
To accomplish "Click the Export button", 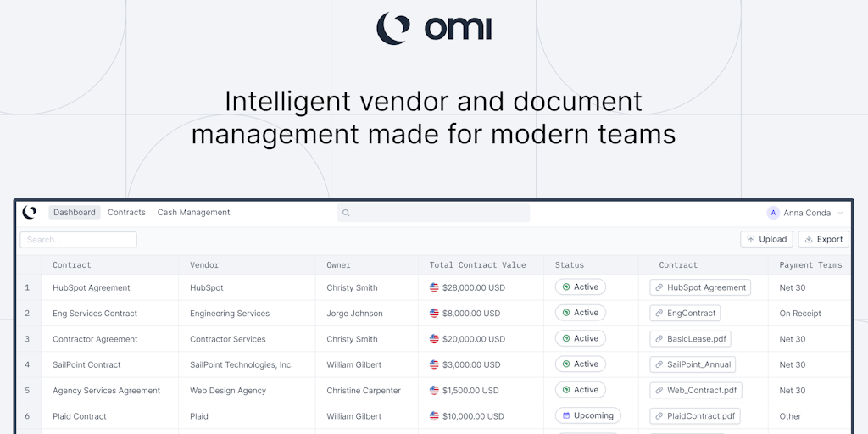I will tap(824, 239).
